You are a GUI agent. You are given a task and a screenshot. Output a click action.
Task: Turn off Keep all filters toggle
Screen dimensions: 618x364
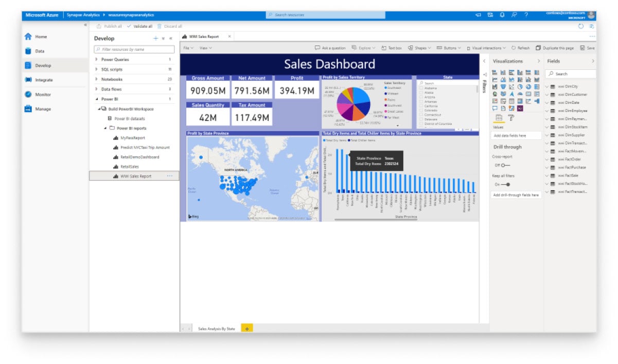(506, 184)
